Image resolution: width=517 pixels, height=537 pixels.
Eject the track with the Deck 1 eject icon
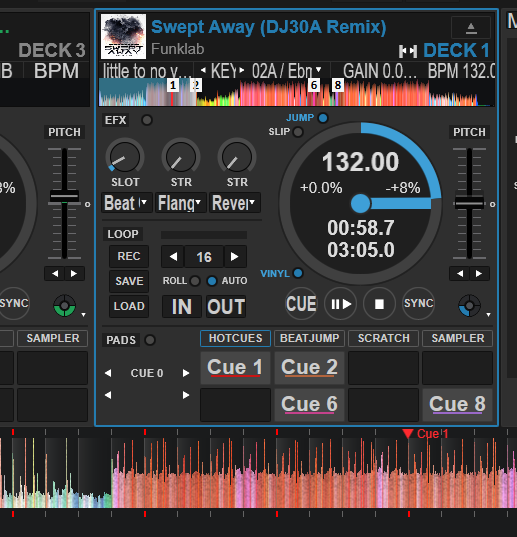click(x=471, y=28)
